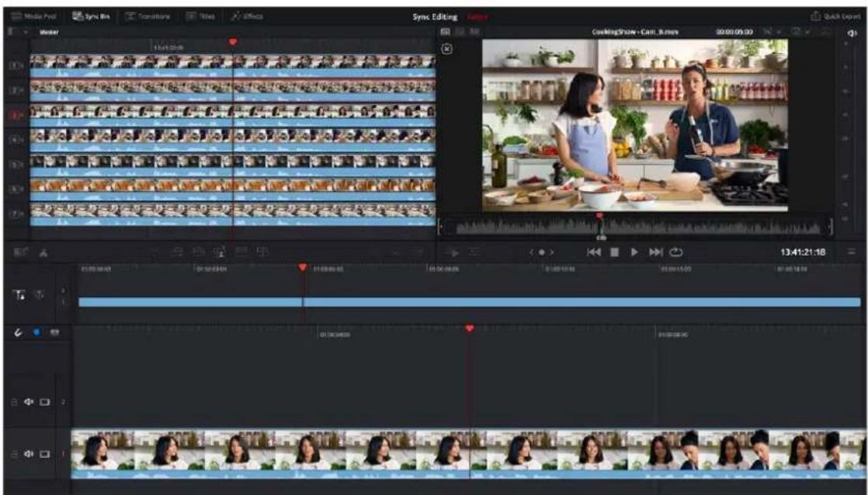
Task: Toggle the audio-only track view icon
Action: coord(55,333)
